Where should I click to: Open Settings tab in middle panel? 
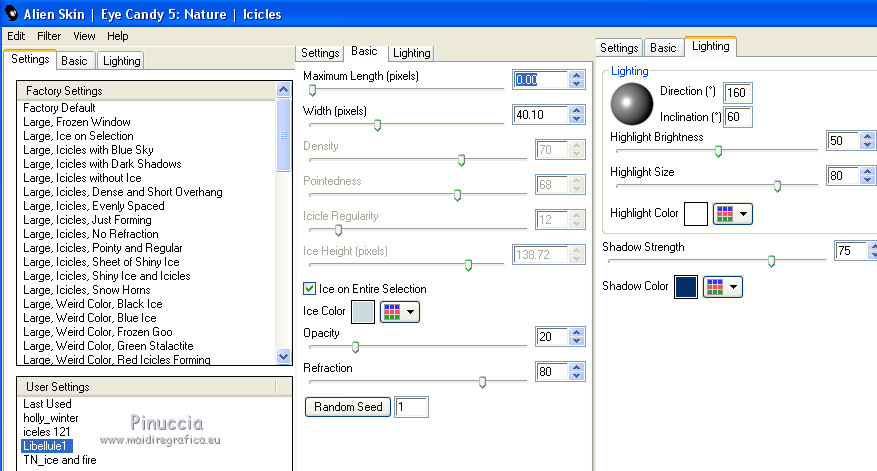pos(320,53)
